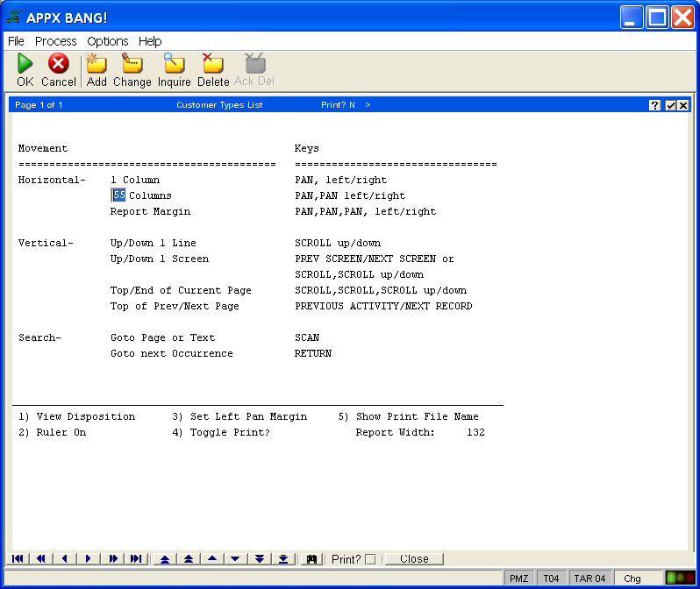Click the Print? N header text

click(338, 105)
